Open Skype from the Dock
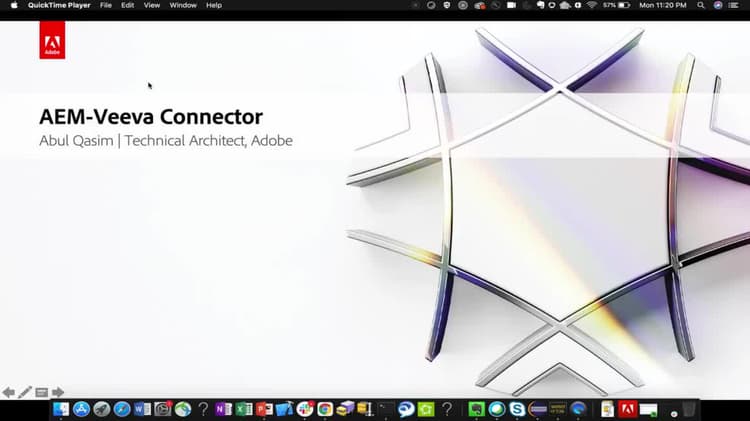 point(517,409)
